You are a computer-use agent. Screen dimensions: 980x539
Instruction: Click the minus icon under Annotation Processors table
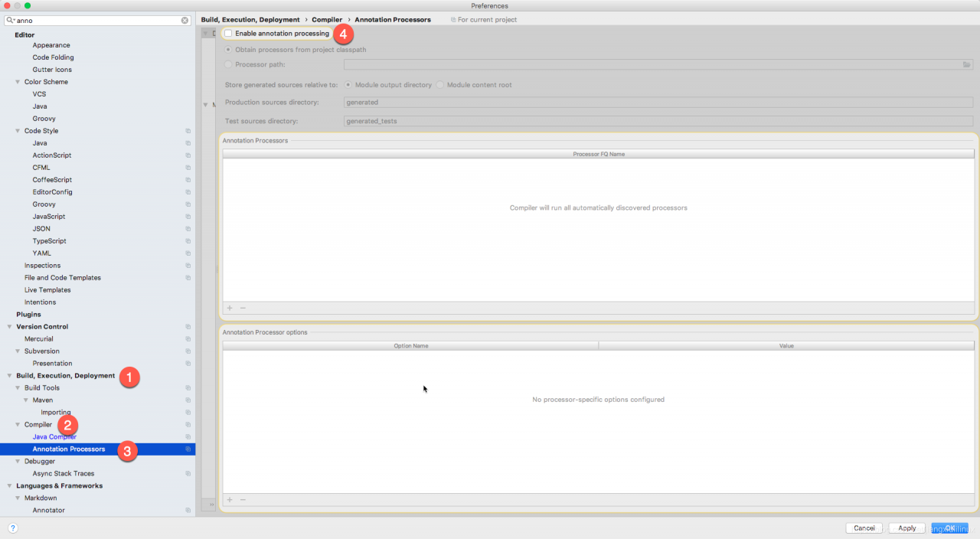243,308
